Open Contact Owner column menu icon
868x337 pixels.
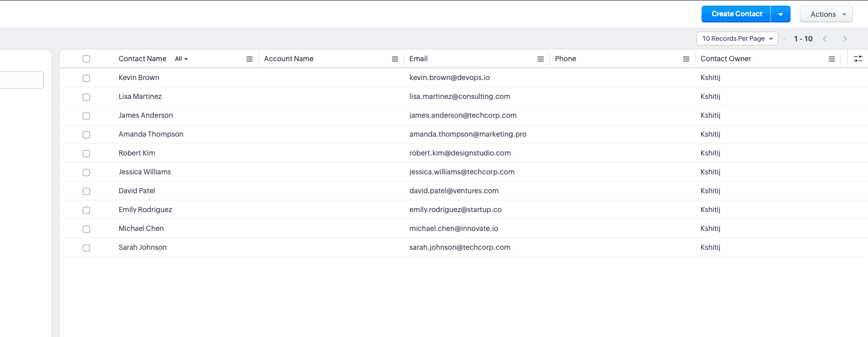click(x=832, y=59)
